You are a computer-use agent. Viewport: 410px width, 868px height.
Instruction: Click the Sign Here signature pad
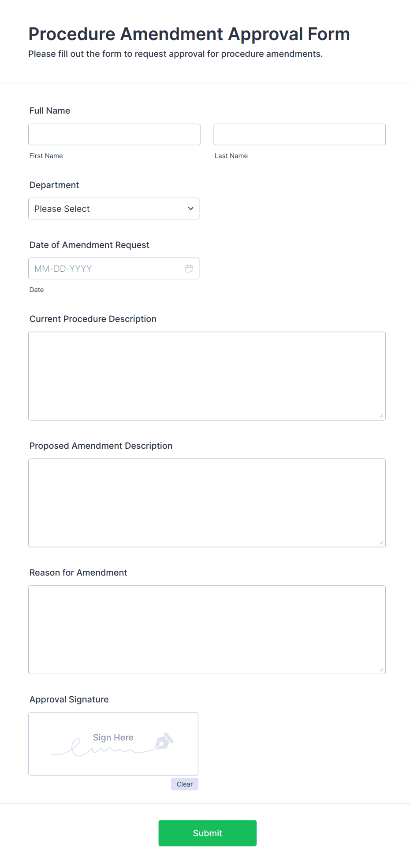click(113, 744)
